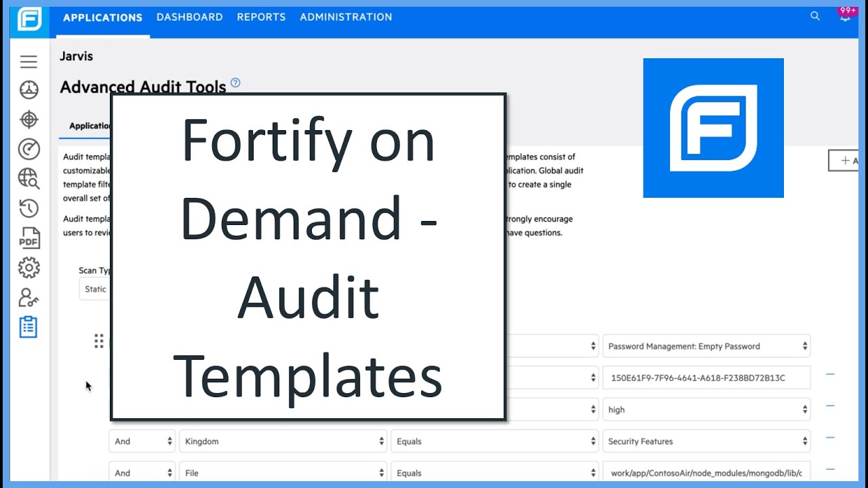Click the large Fortify logo thumbnail
868x488 pixels.
(x=713, y=128)
